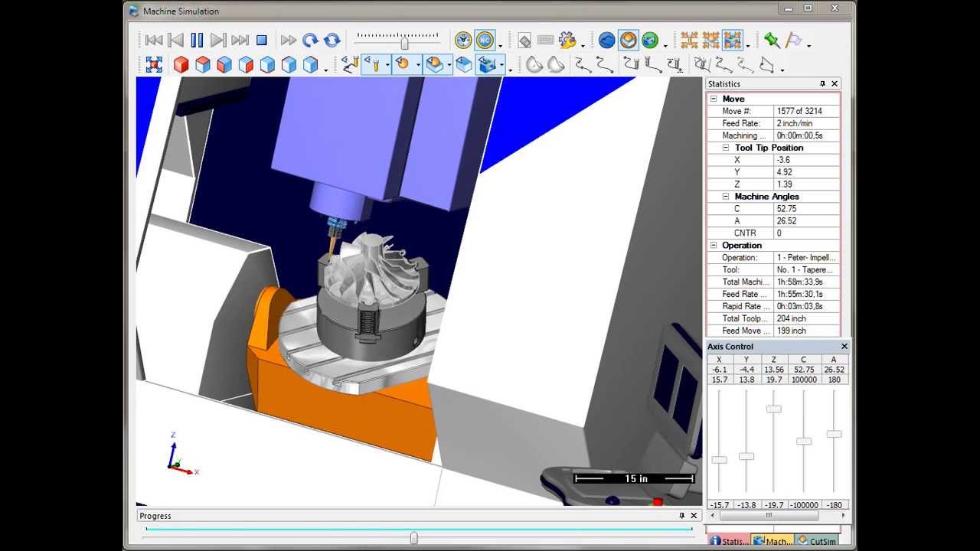Adjust the simulation speed slider
This screenshot has width=980, height=551.
point(404,43)
